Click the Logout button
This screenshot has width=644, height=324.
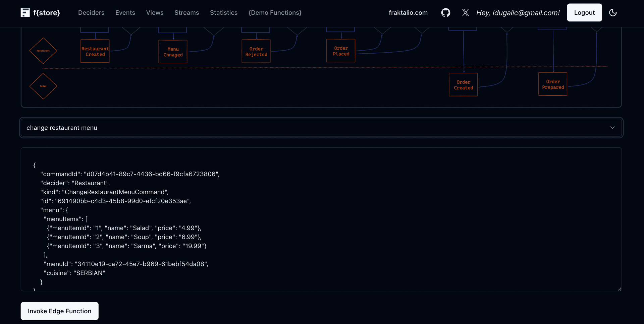(584, 13)
